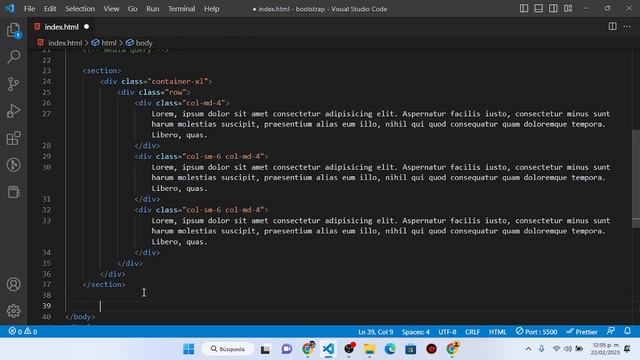The height and width of the screenshot is (360, 640).
Task: Click the microphone tray icon
Action: pos(541,349)
